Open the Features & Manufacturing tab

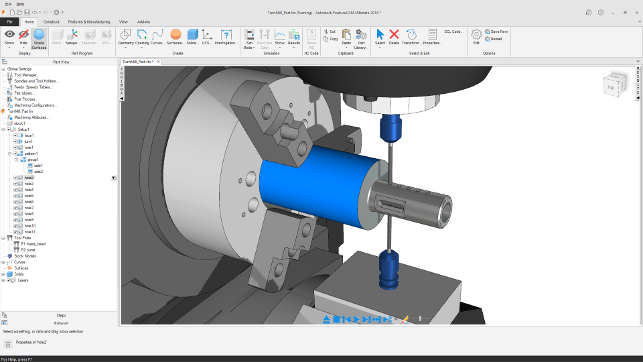pos(89,22)
